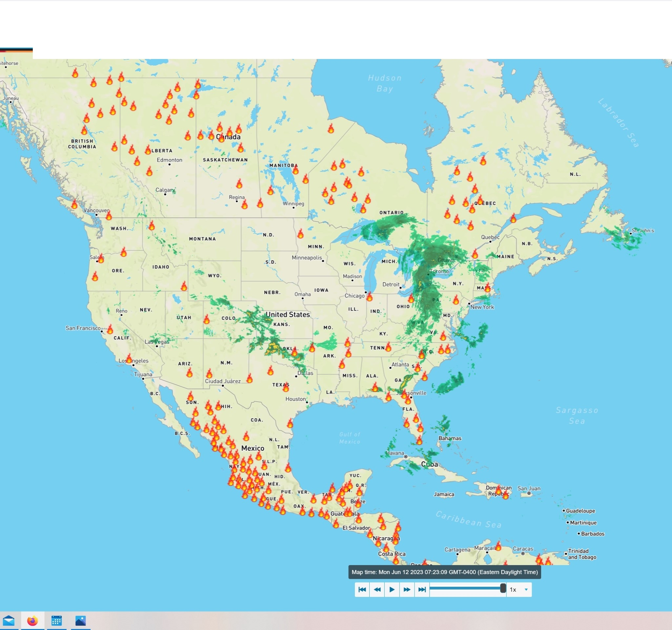672x630 pixels.
Task: Click the fire icon in North Dakota
Action: pyautogui.click(x=300, y=233)
